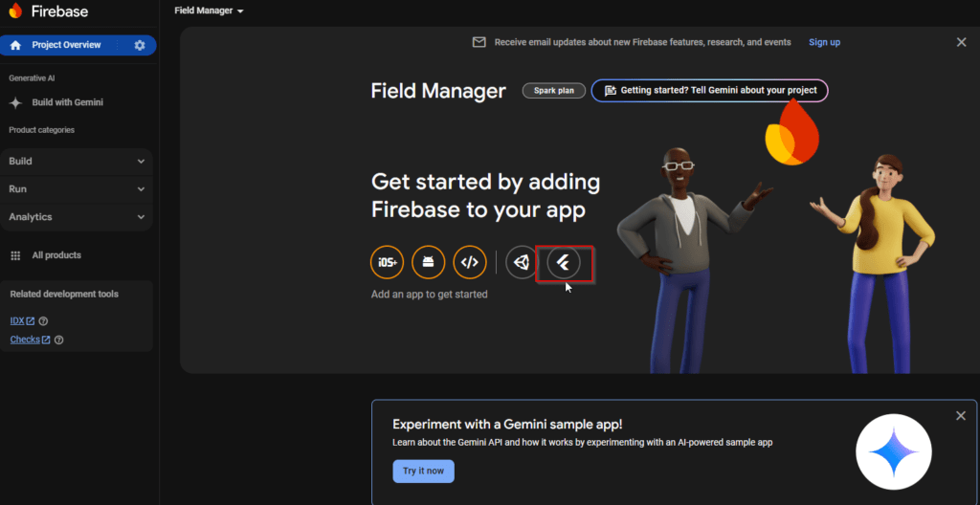Click the Firebase flame logo
Image resolution: width=980 pixels, height=505 pixels.
[15, 11]
